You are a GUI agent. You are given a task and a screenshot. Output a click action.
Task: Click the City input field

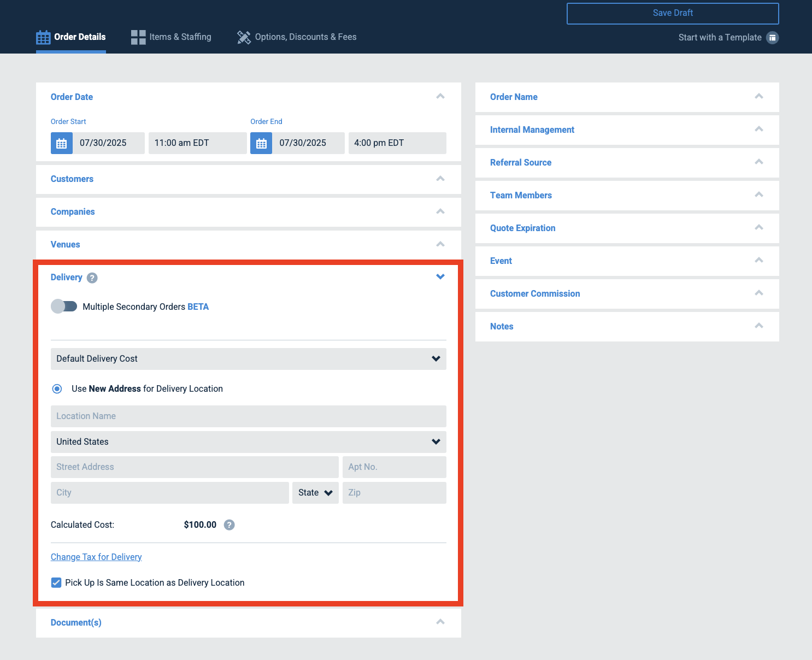coord(170,493)
